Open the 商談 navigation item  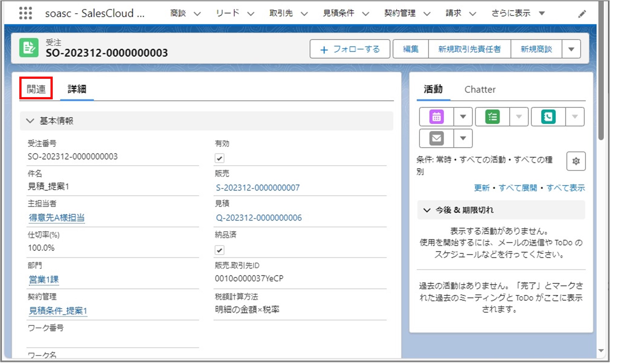click(178, 13)
